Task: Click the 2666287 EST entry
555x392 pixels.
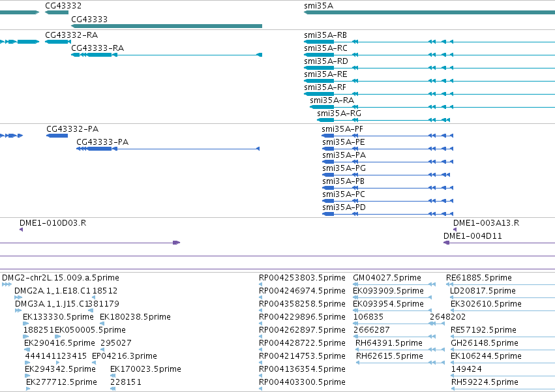Action: click(372, 330)
